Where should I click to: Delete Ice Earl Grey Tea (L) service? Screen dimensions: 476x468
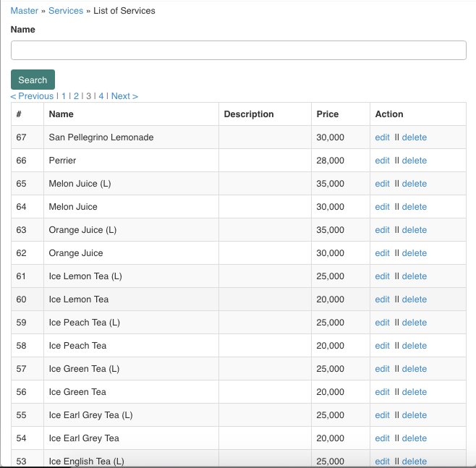click(415, 415)
